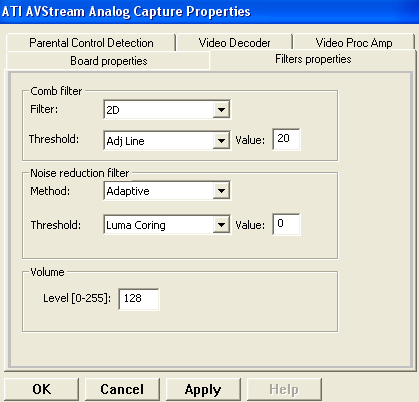Click the ATI AVStream Analog Capture title bar
The height and width of the screenshot is (402, 419).
pyautogui.click(x=209, y=12)
